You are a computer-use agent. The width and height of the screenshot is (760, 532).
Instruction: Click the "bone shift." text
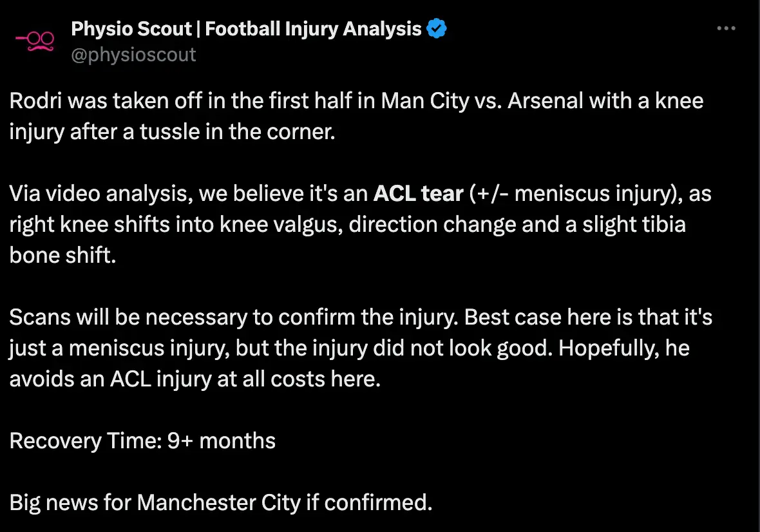coord(62,255)
